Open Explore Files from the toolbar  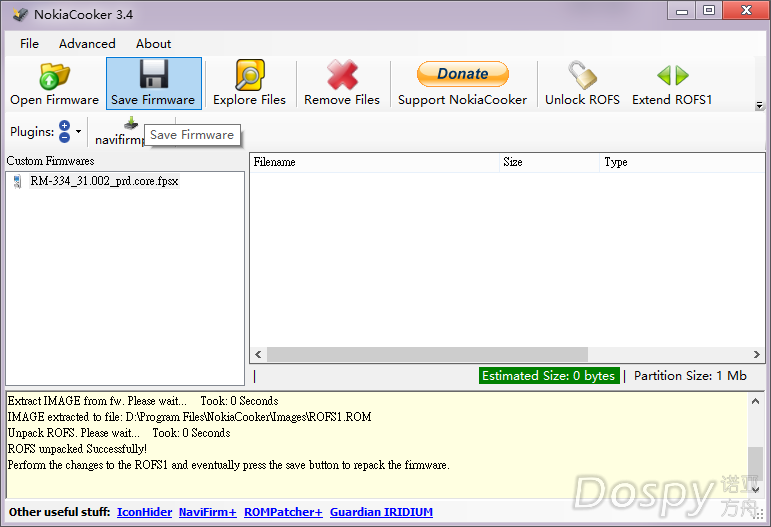pyautogui.click(x=249, y=76)
